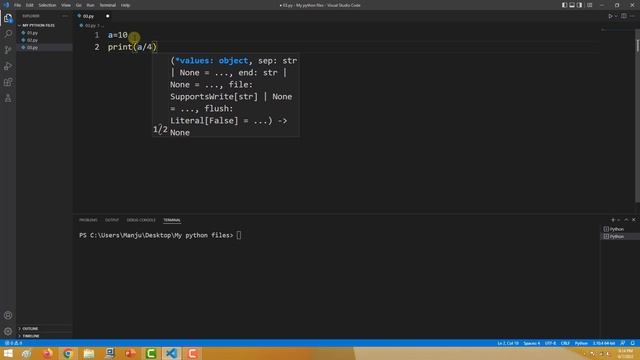Click the terminal prompt input area

(239, 235)
